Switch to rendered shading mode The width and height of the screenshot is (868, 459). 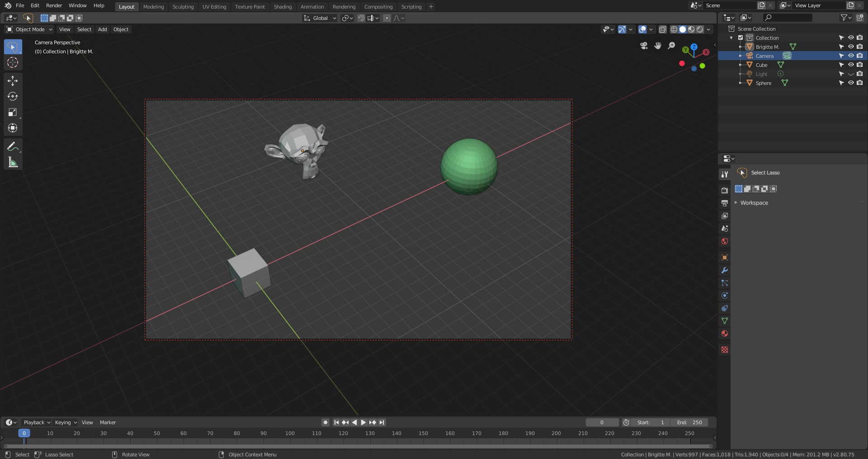[x=700, y=29]
